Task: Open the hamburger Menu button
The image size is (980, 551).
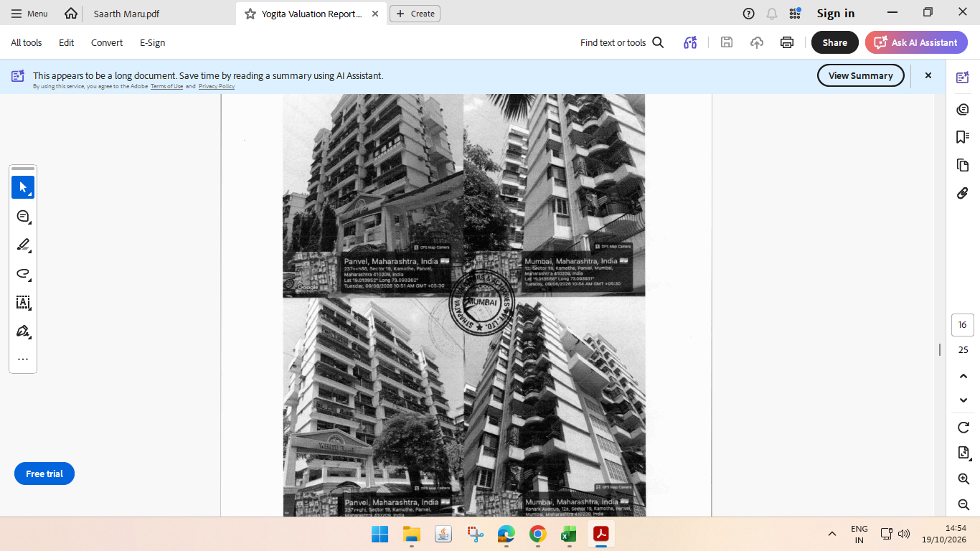Action: click(x=29, y=14)
